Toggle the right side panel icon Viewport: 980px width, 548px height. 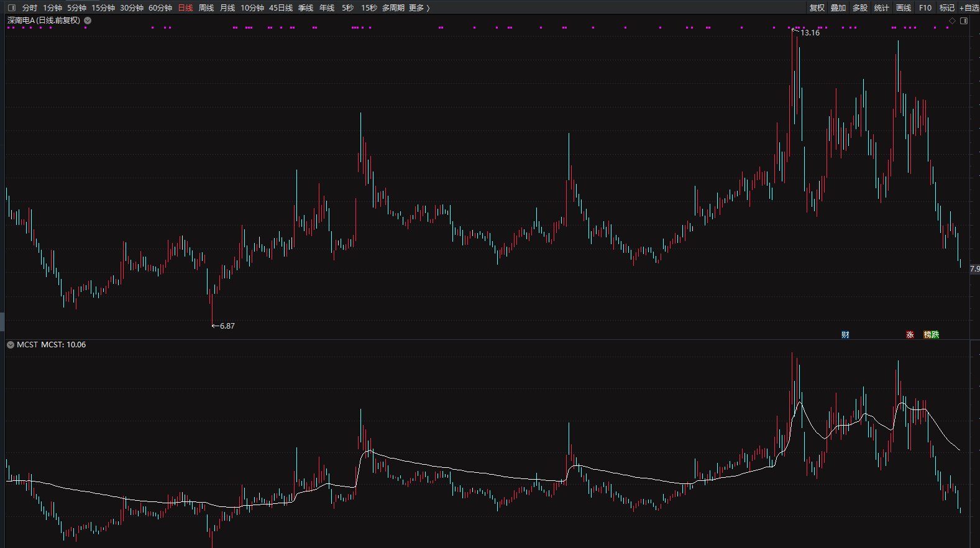point(964,21)
